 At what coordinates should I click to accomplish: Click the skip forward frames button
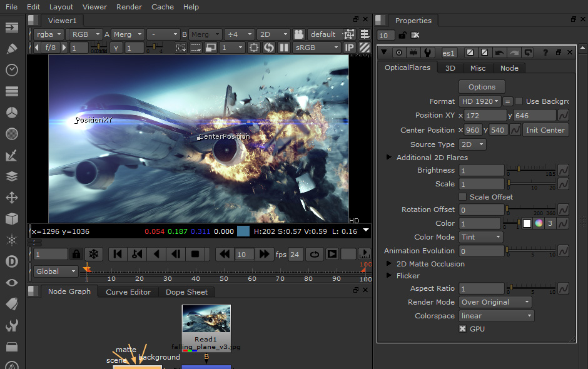tap(264, 255)
